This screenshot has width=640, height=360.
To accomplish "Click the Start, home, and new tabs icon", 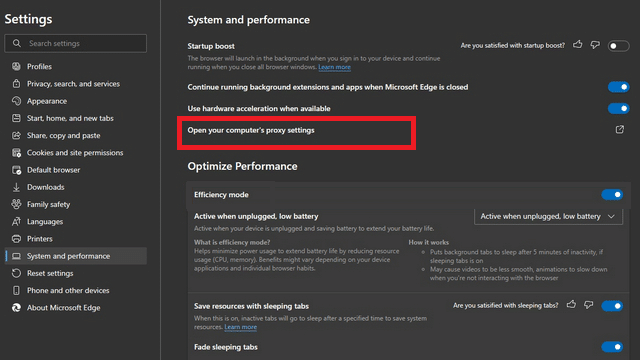I will (16, 118).
